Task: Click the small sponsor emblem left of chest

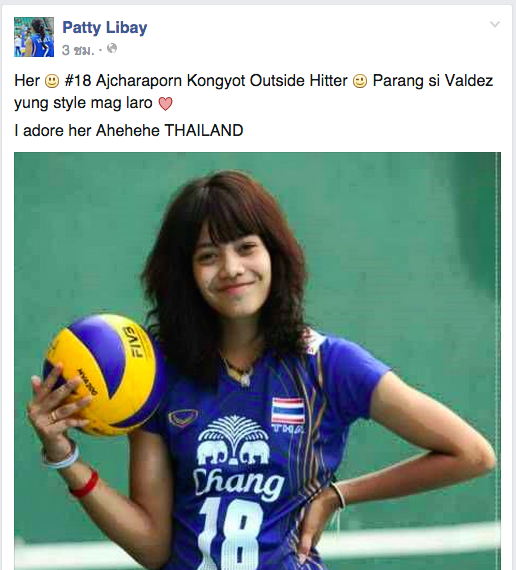Action: point(183,417)
